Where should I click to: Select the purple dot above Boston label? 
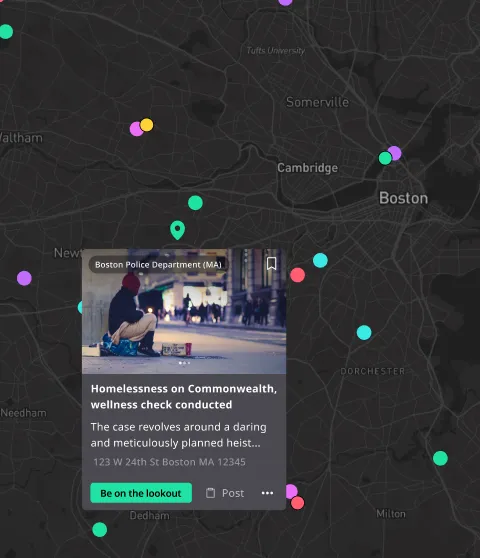point(395,153)
